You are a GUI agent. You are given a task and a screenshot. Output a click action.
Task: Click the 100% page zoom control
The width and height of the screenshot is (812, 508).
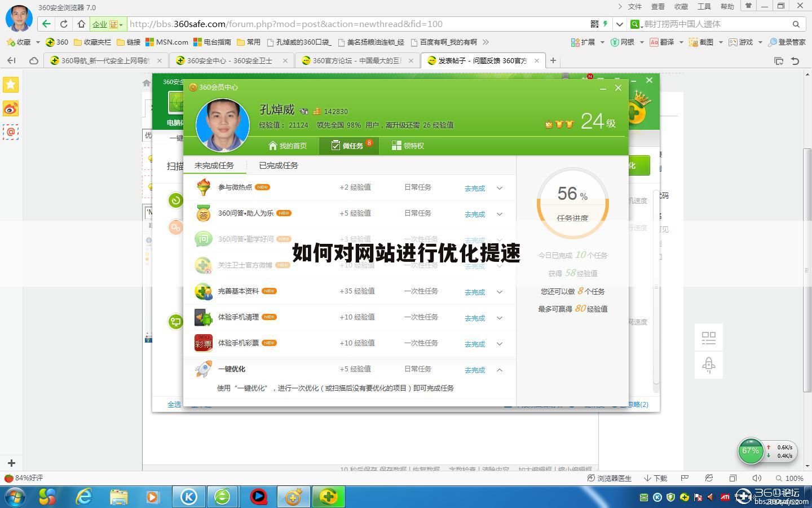point(789,478)
